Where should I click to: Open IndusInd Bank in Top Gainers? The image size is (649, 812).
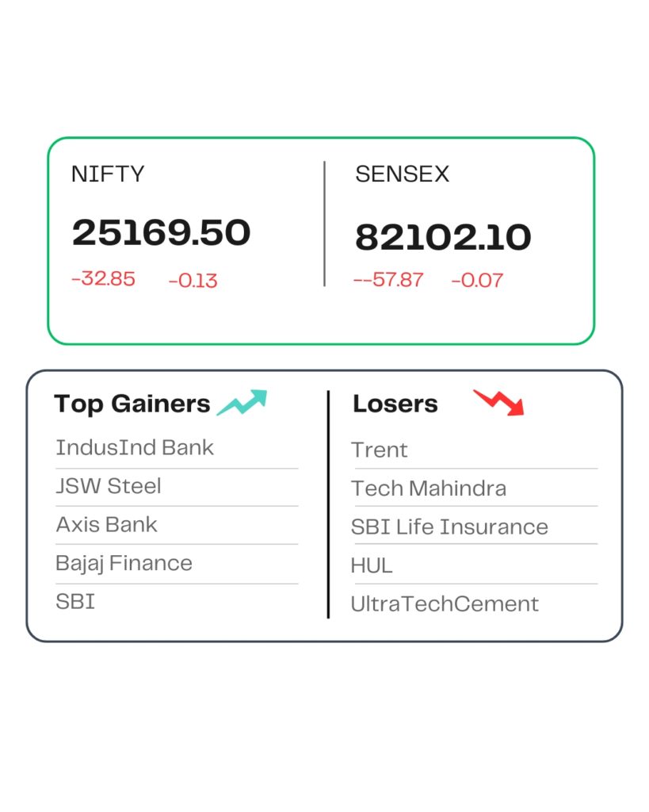point(135,447)
